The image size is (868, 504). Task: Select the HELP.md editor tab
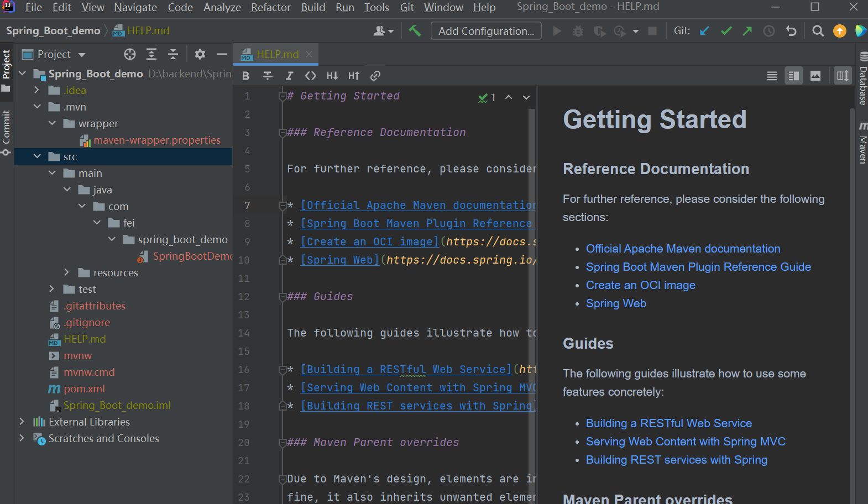click(x=277, y=54)
